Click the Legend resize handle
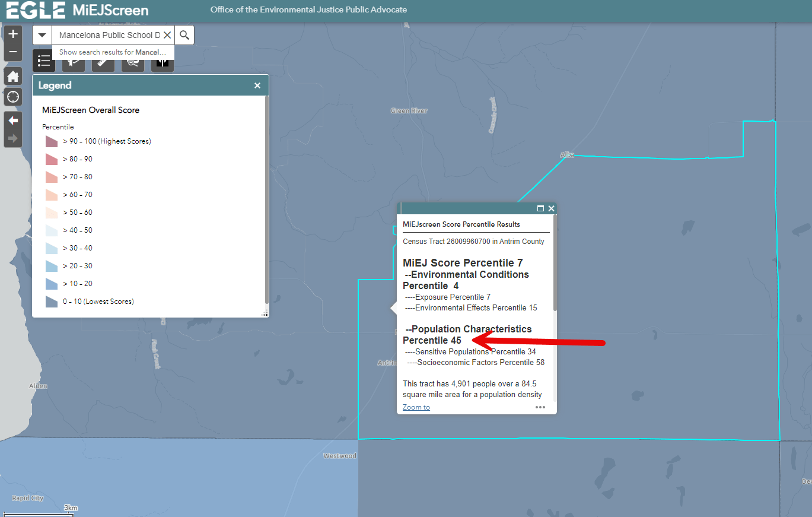Screen dimensions: 812x517 (x=265, y=314)
